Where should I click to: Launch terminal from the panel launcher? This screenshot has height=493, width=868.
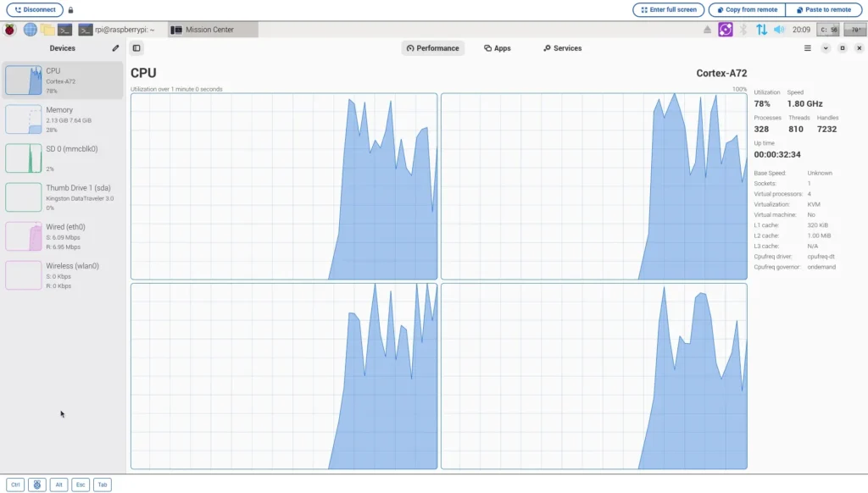[64, 30]
